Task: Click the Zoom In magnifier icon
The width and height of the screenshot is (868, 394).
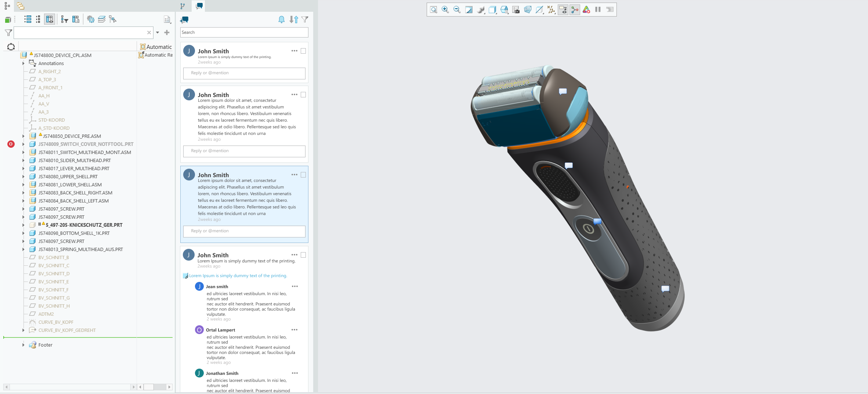Action: [x=445, y=10]
